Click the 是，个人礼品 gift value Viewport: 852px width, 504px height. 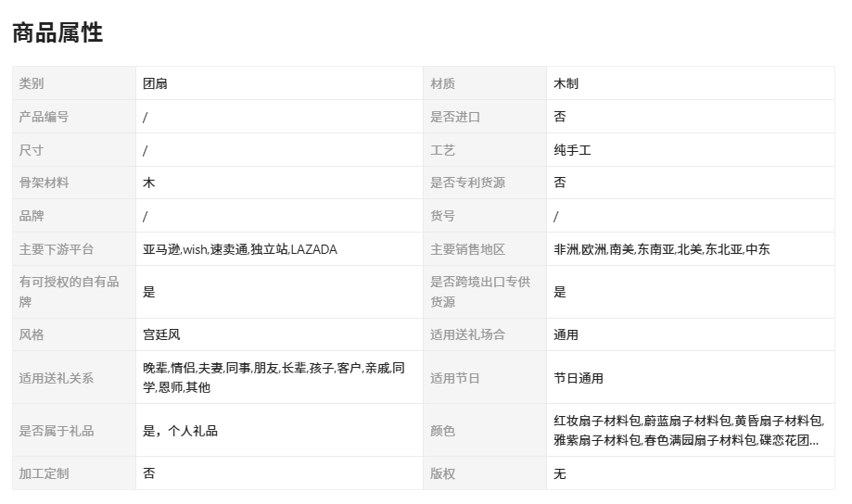tap(180, 431)
